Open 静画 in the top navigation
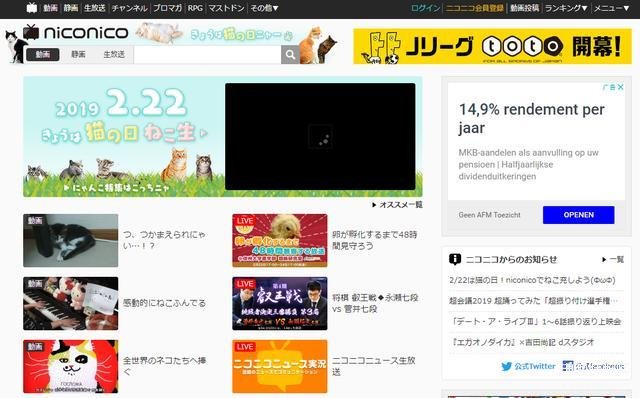 point(71,8)
